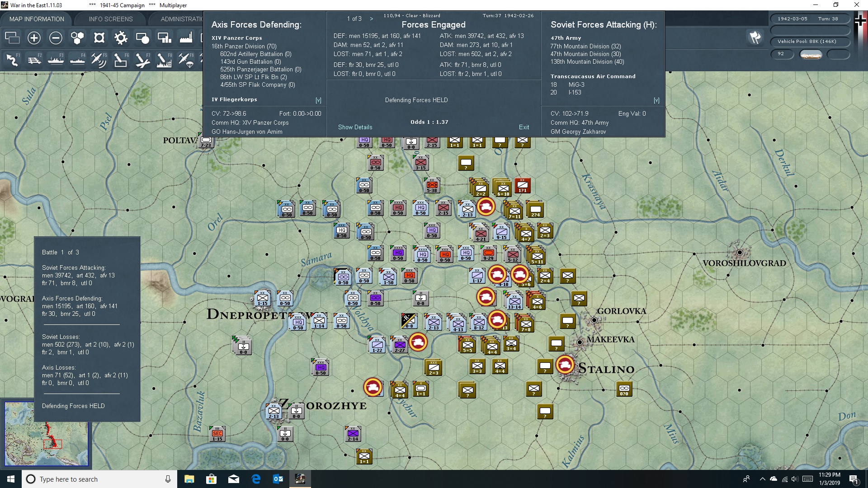868x488 pixels.
Task: Toggle the hexagon grid overlay
Action: pyautogui.click(x=77, y=38)
